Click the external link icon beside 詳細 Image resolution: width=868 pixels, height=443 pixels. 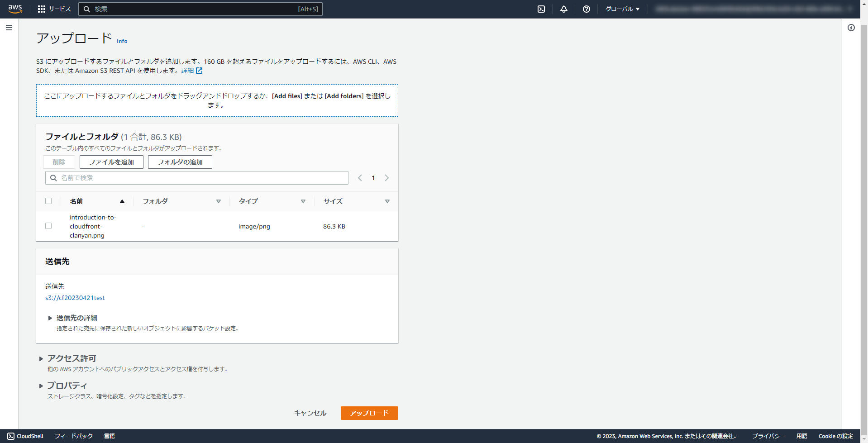point(200,71)
